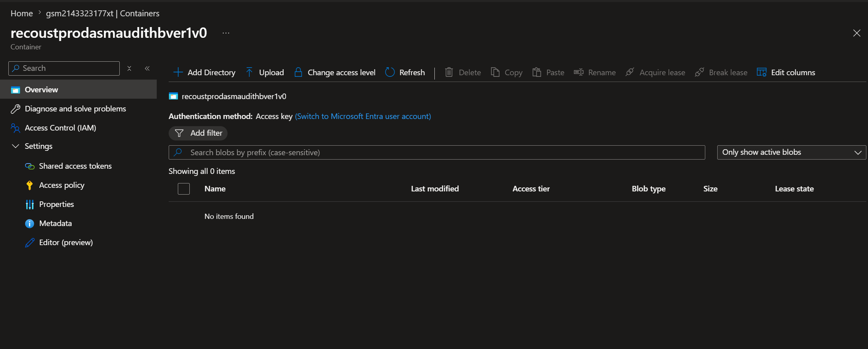This screenshot has height=349, width=868.
Task: Click the Paste clipboard icon
Action: pyautogui.click(x=537, y=72)
